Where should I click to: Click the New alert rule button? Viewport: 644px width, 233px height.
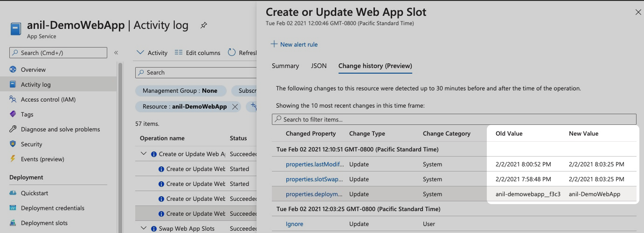tap(294, 44)
